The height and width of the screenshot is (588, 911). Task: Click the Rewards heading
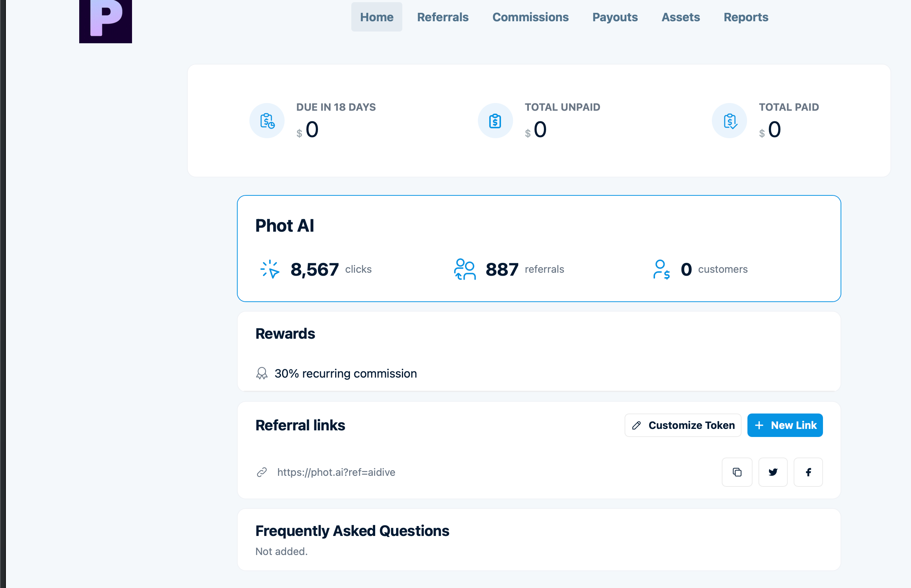(x=285, y=334)
